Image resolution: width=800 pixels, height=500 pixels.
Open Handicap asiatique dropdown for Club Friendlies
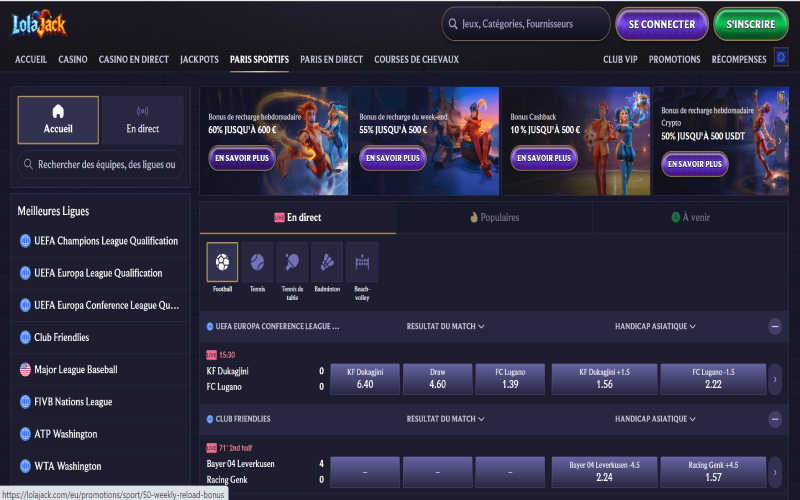[x=655, y=419]
